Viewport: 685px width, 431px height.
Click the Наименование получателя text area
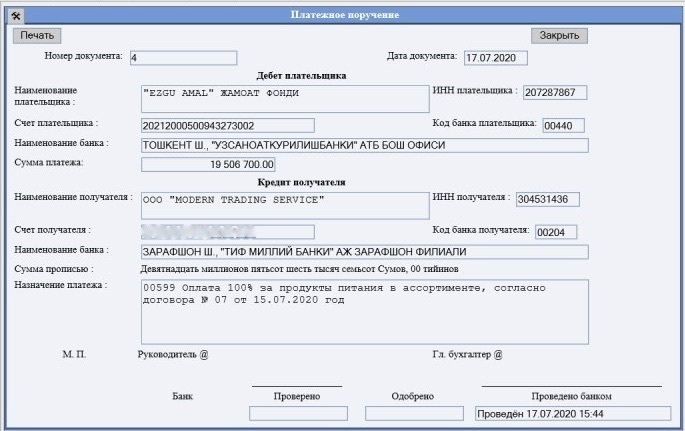coord(285,206)
